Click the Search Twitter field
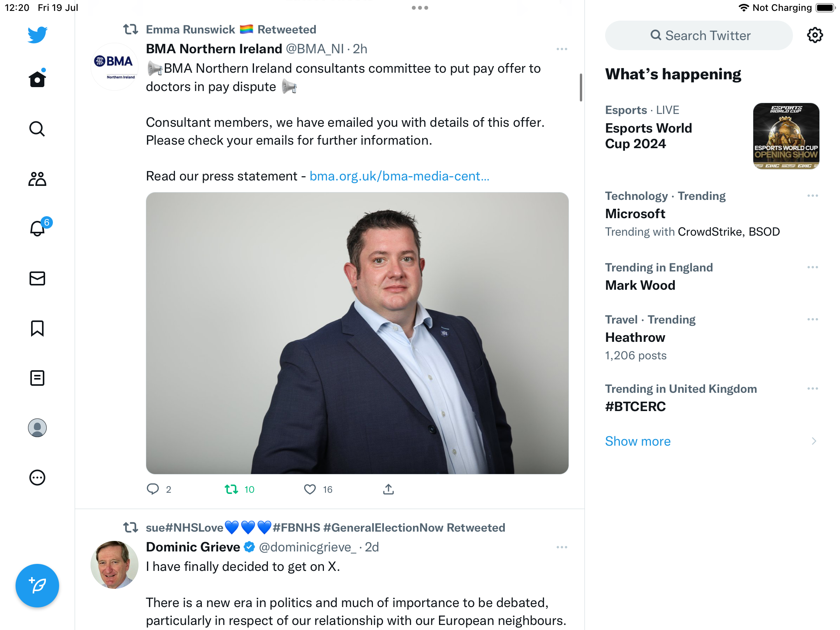Screen dimensions: 840x630 click(x=699, y=35)
